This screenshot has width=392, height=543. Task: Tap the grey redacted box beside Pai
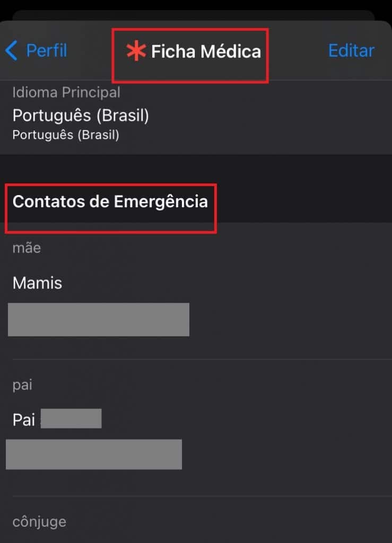click(x=71, y=418)
